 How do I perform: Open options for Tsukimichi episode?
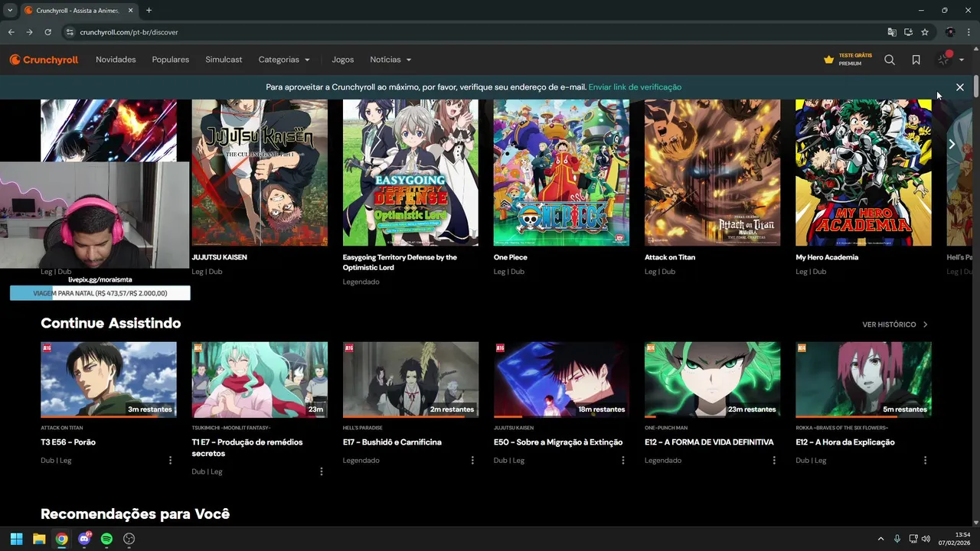[321, 471]
